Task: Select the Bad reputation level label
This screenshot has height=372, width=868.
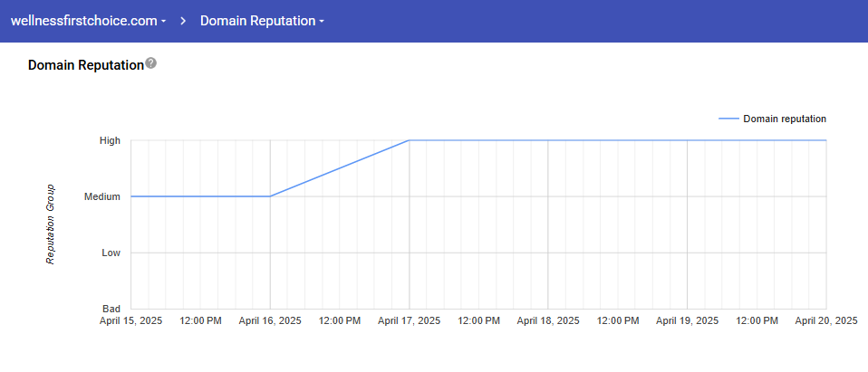Action: (x=111, y=309)
